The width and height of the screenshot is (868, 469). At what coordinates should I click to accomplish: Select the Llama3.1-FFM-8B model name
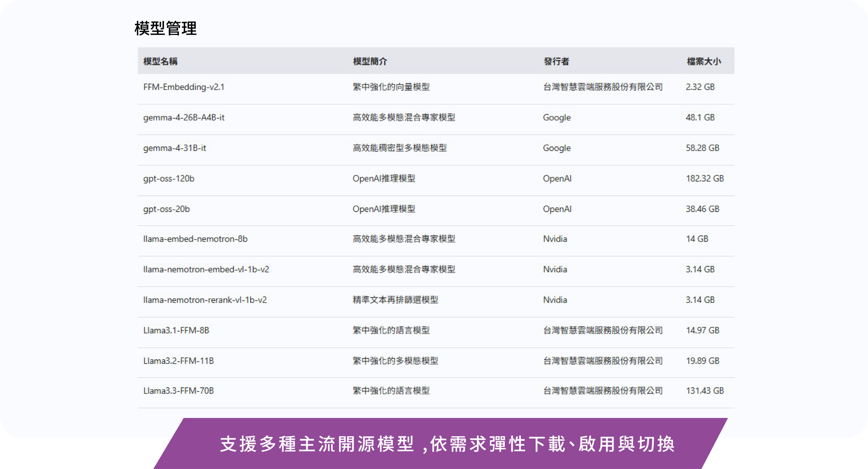tap(176, 330)
